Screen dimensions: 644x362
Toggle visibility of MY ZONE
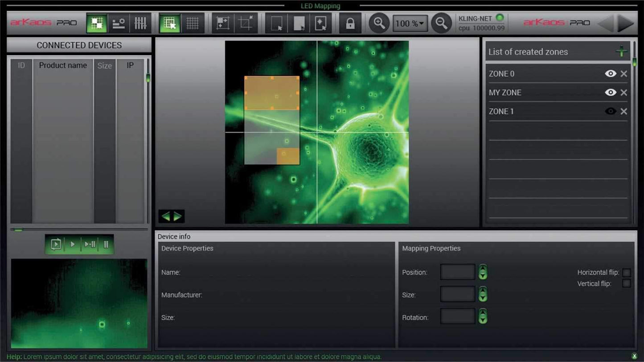pos(611,92)
